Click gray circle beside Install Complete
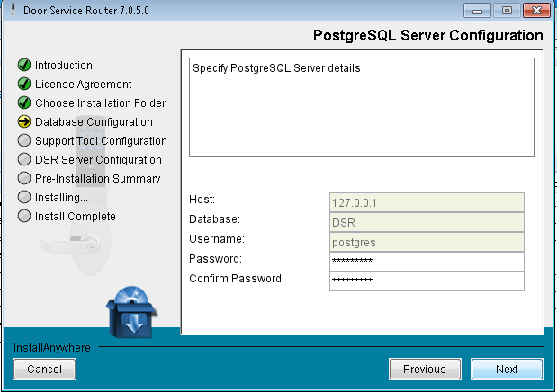Image resolution: width=557 pixels, height=392 pixels. [x=24, y=216]
